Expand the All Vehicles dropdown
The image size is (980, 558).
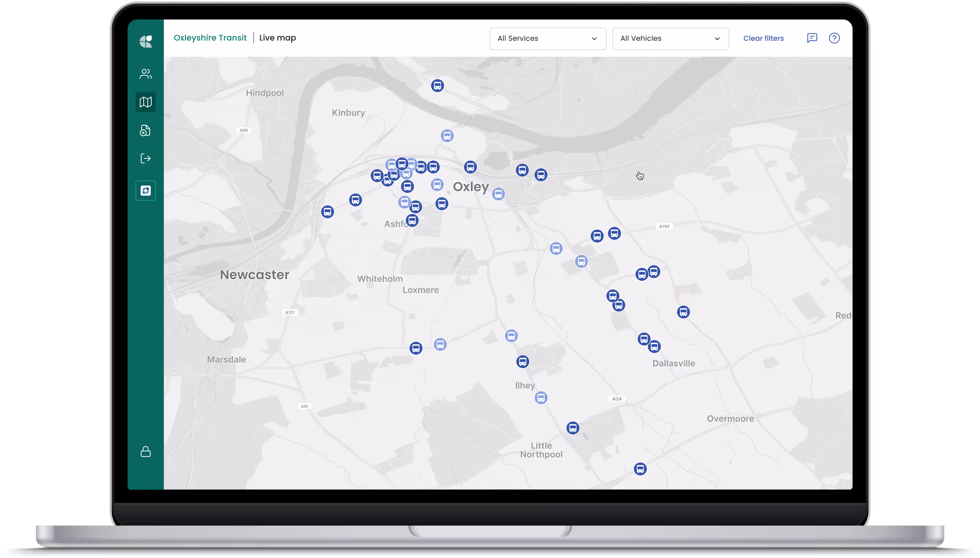(670, 39)
